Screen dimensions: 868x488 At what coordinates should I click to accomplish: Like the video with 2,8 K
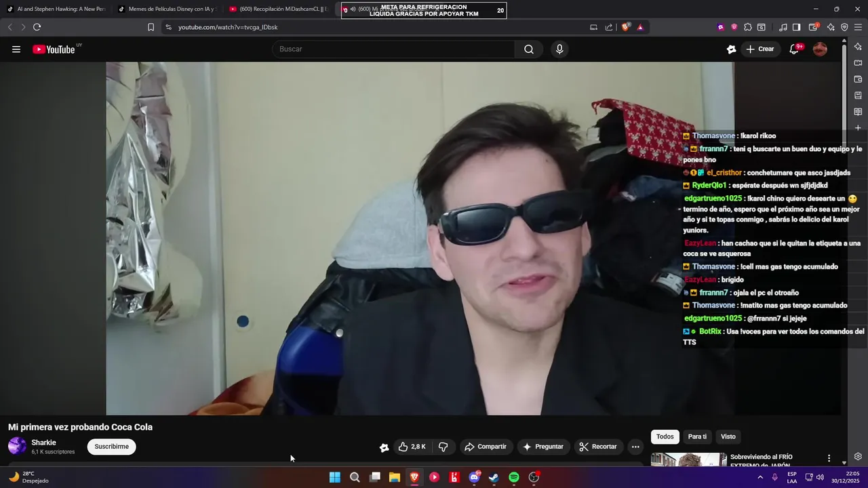[412, 447]
